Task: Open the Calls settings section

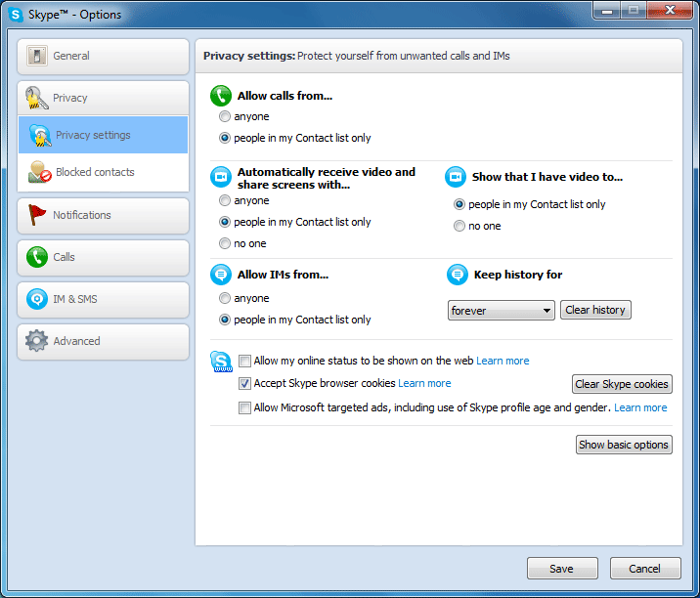Action: (103, 257)
